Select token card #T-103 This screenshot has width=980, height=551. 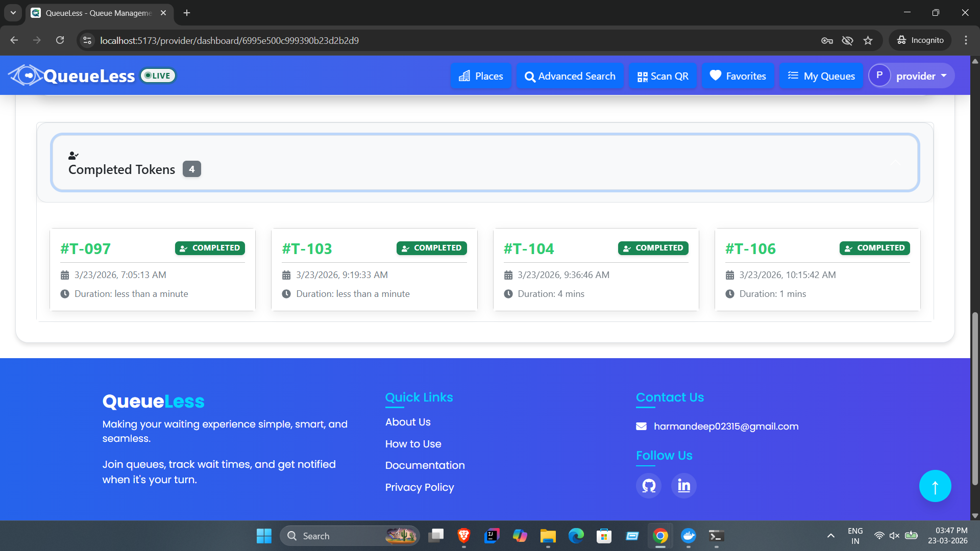pos(374,269)
